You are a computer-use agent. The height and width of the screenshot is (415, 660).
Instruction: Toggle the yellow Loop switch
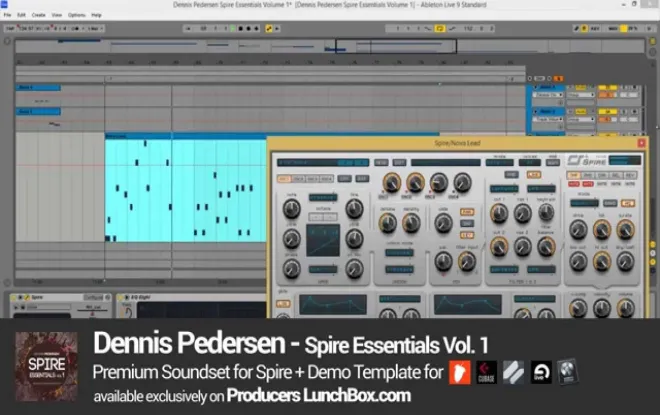pos(439,29)
